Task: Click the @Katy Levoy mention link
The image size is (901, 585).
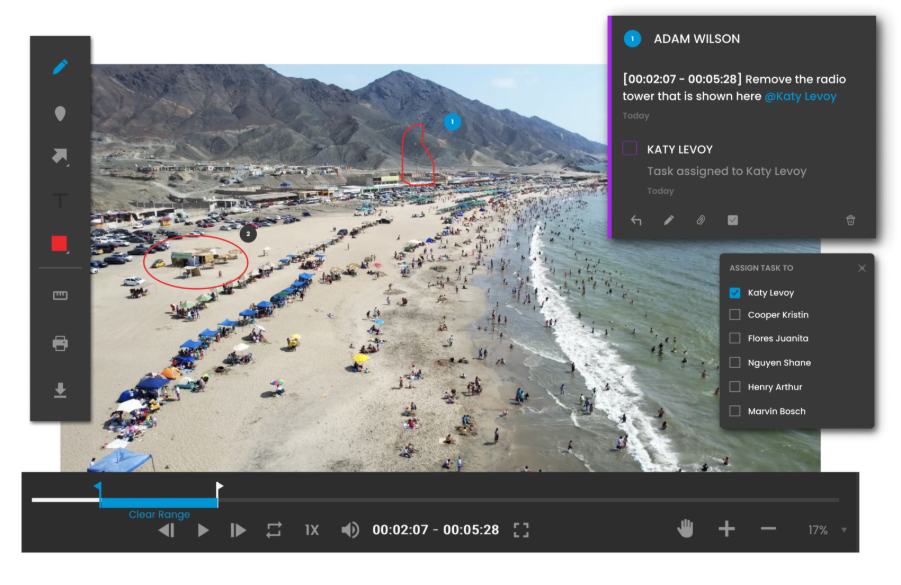Action: pos(800,97)
